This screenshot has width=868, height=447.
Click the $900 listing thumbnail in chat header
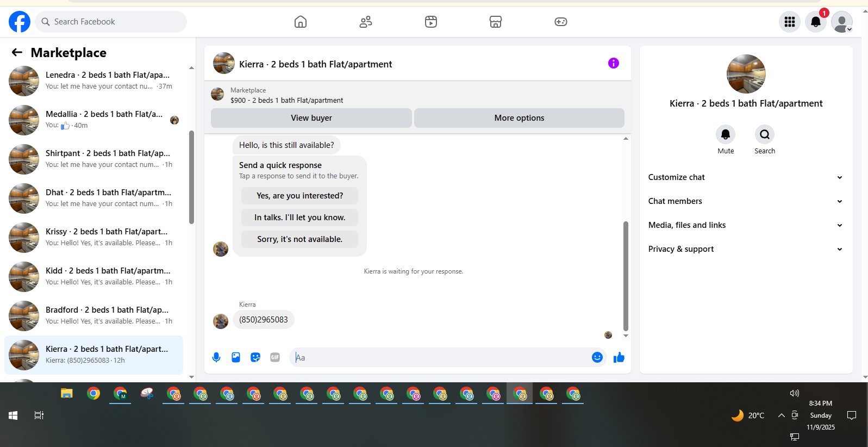coord(217,94)
